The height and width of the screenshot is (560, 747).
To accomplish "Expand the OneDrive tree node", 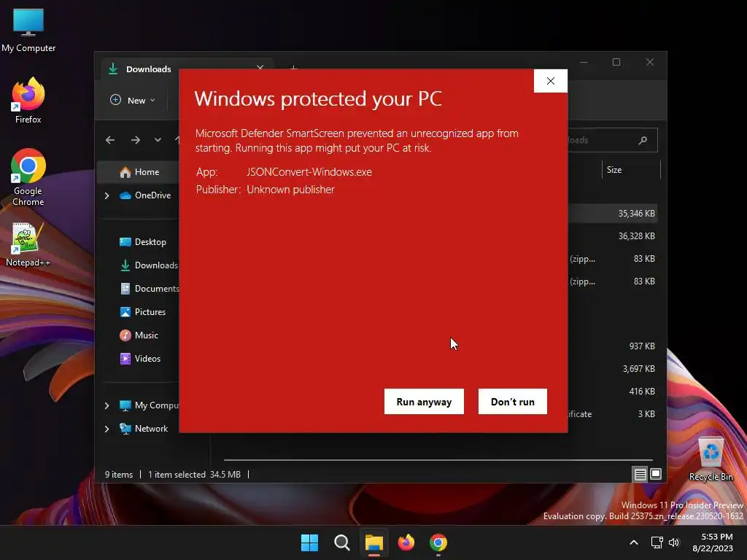I will (x=107, y=195).
